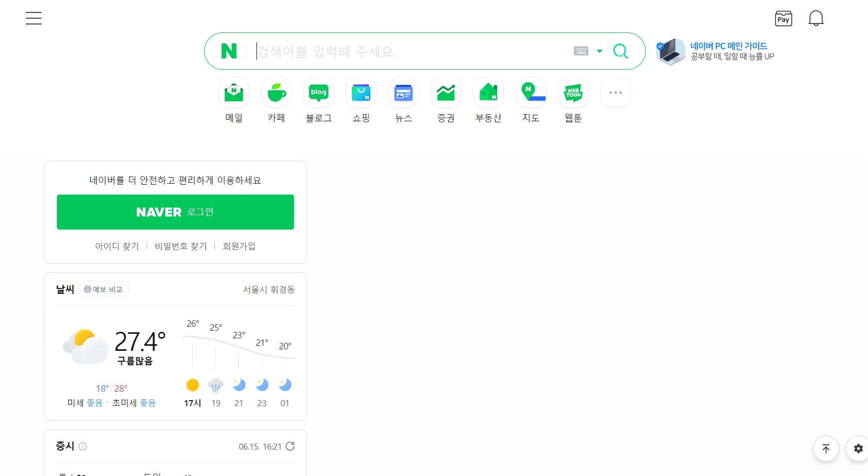Click the 예보 비교 button
This screenshot has width=868, height=476.
[x=104, y=289]
